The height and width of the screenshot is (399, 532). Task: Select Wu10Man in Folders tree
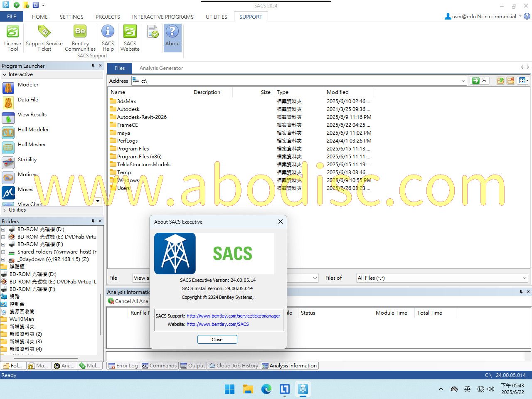[22, 319]
